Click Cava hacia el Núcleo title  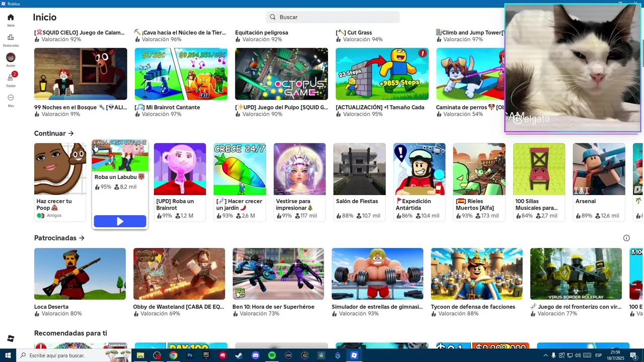coord(180,33)
